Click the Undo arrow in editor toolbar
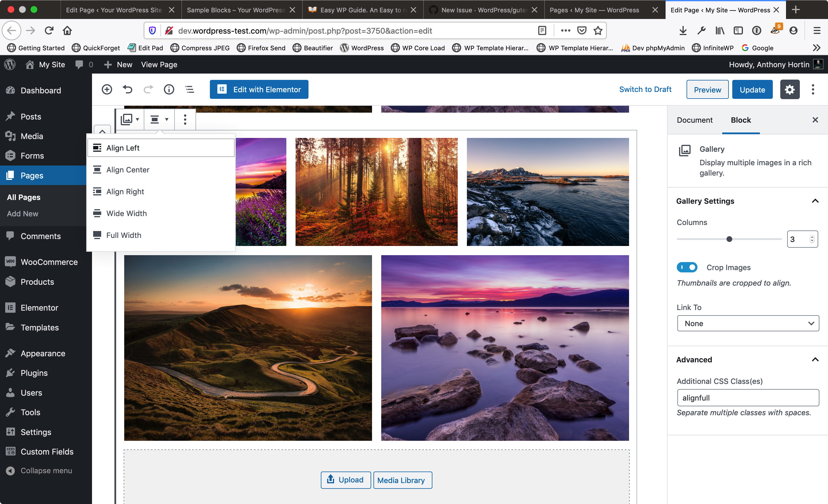Image resolution: width=828 pixels, height=504 pixels. pos(127,89)
